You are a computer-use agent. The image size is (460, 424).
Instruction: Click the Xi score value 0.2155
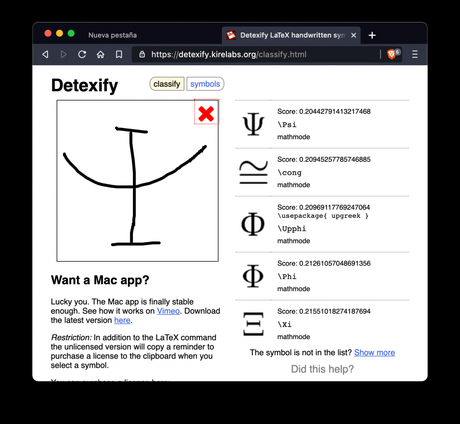pos(335,311)
